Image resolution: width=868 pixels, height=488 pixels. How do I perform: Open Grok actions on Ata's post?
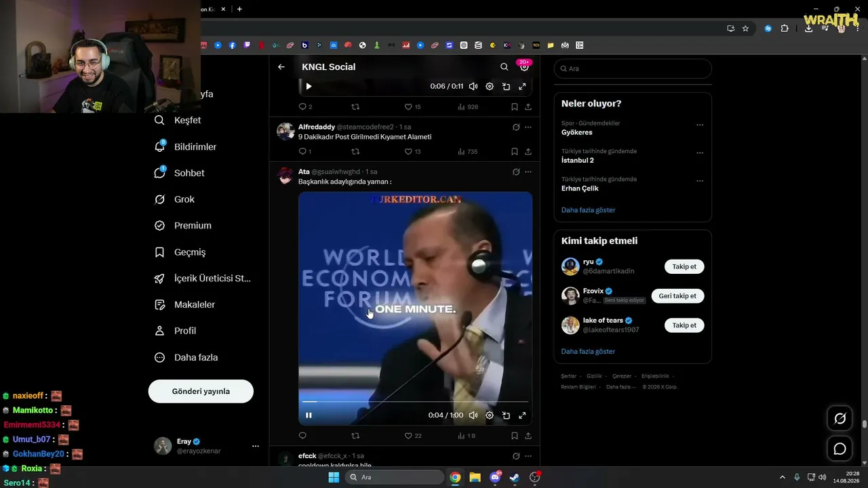(x=516, y=171)
